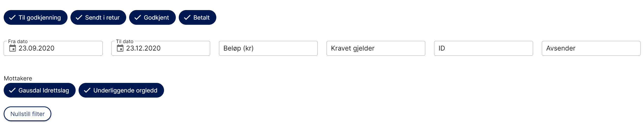Toggle Gausdal Idrettslag recipient filter
This screenshot has height=128, width=644.
[x=40, y=90]
